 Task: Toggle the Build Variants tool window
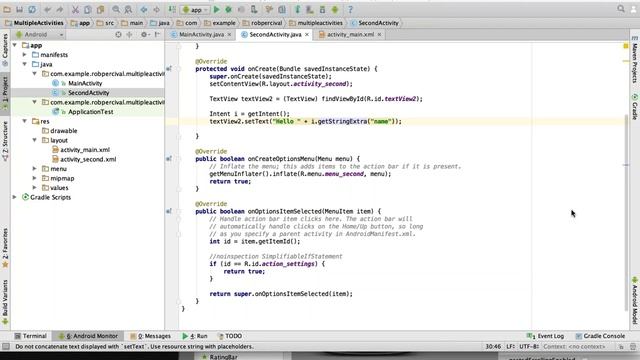point(5,302)
